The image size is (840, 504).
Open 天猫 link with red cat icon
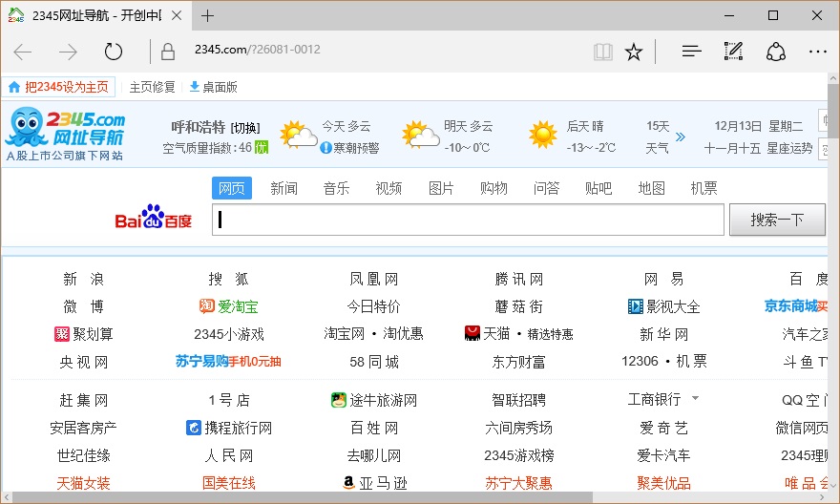pos(488,334)
